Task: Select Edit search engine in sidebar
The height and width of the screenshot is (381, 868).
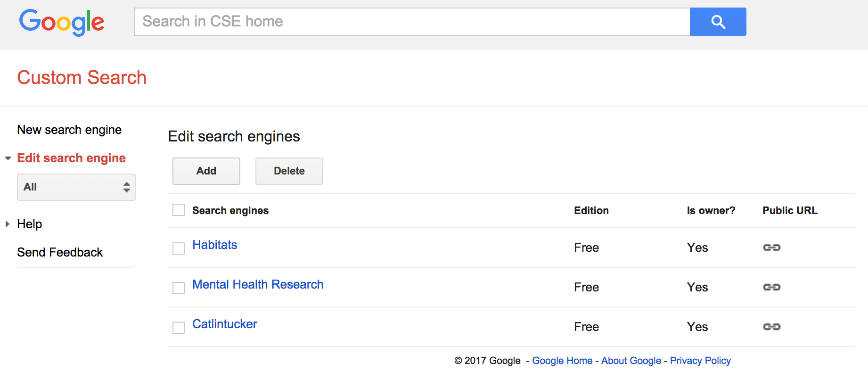Action: point(71,158)
